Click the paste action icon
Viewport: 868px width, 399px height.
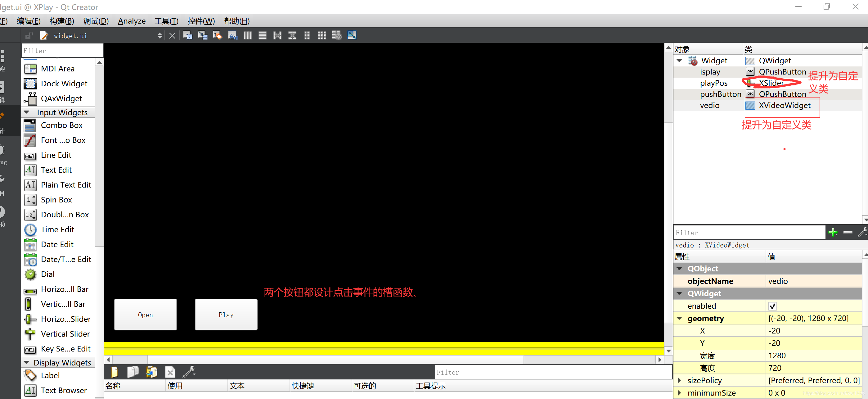[x=151, y=372]
